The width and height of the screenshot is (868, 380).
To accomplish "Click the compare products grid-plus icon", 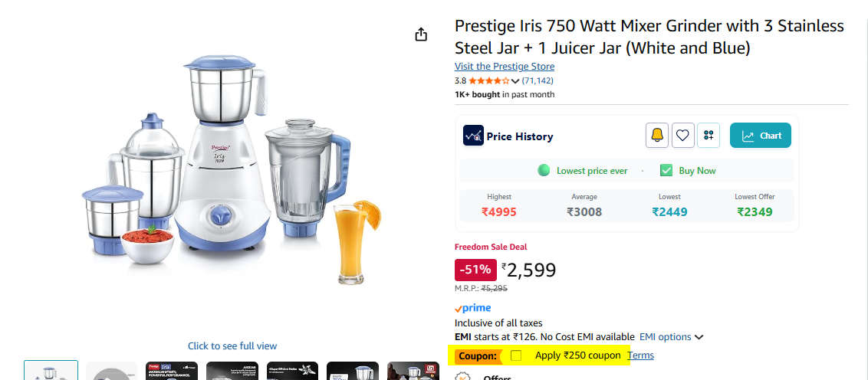I will pyautogui.click(x=709, y=136).
